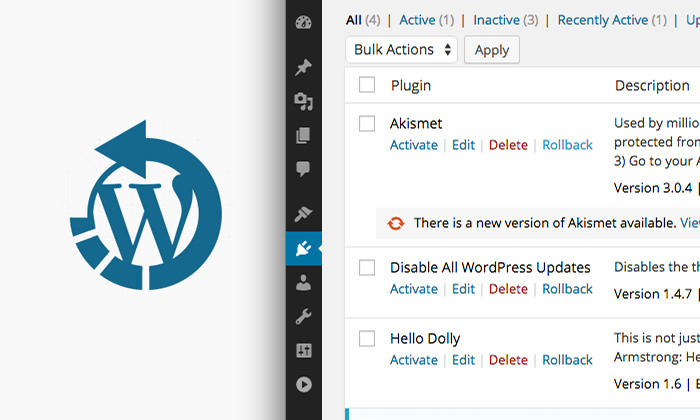
Task: Check the Hello Dolly plugin checkbox
Action: click(367, 339)
